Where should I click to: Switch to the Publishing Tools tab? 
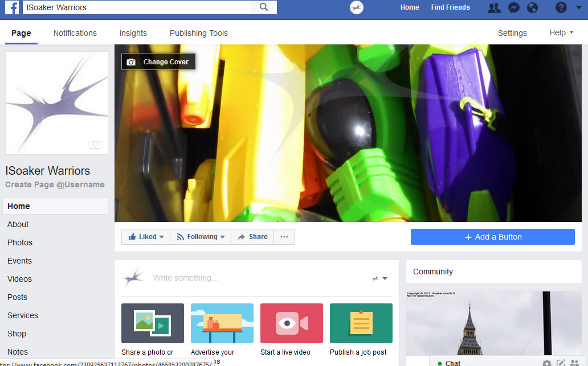tap(199, 33)
